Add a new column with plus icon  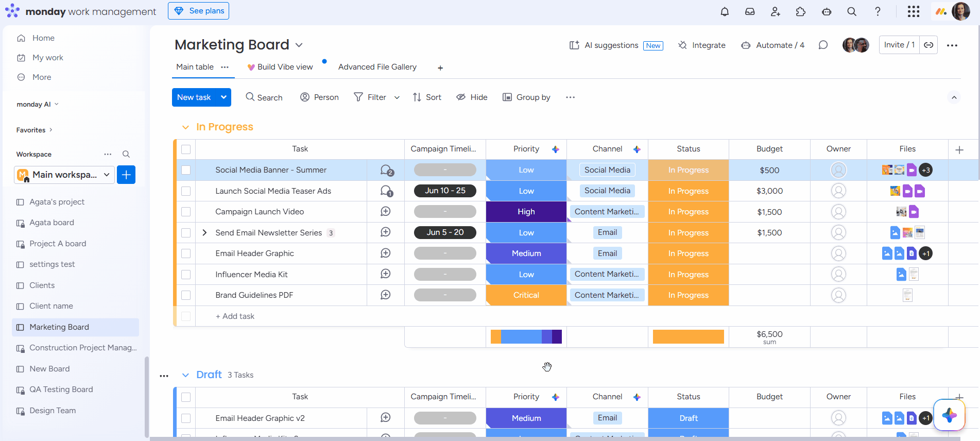[959, 150]
